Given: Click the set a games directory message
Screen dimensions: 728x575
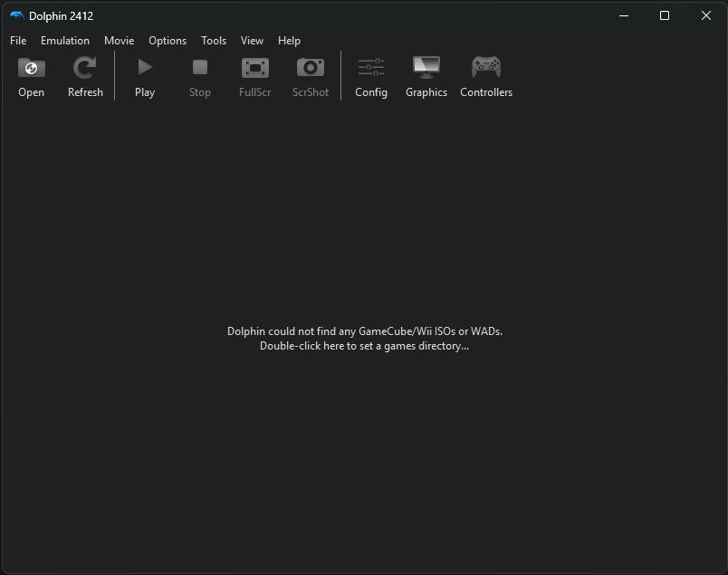Looking at the screenshot, I should click(365, 339).
